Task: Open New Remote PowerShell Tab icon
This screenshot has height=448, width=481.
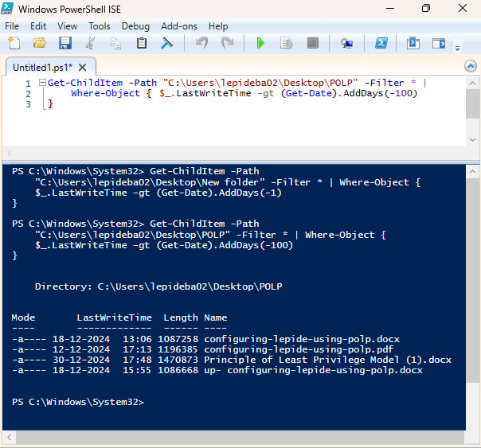Action: tap(346, 43)
